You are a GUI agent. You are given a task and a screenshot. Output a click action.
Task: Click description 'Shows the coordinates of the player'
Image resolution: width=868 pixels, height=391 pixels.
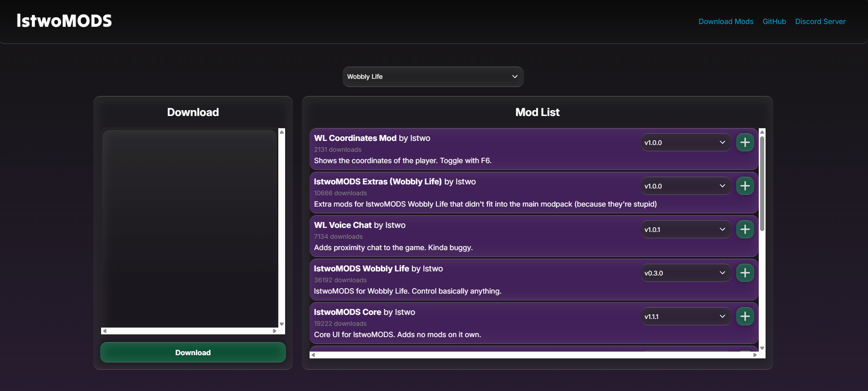tap(402, 160)
